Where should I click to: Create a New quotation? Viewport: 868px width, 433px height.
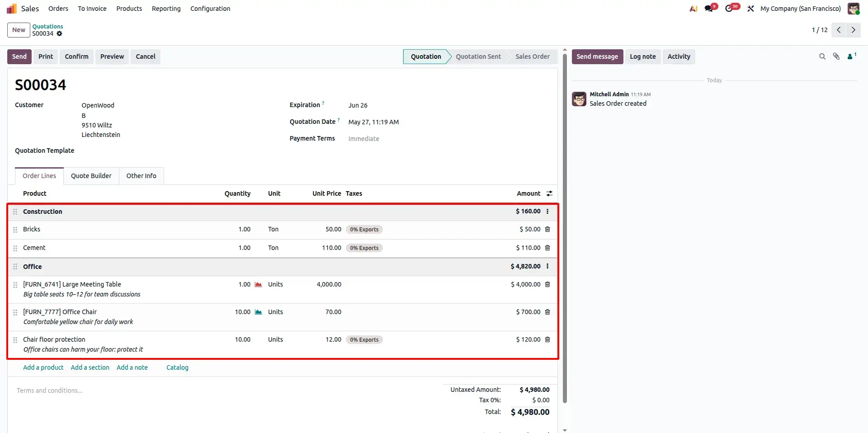pos(19,30)
